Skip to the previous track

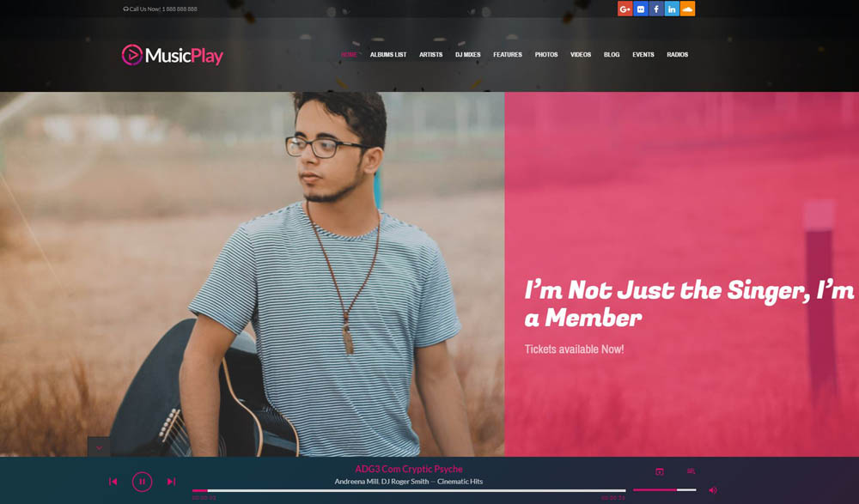113,482
